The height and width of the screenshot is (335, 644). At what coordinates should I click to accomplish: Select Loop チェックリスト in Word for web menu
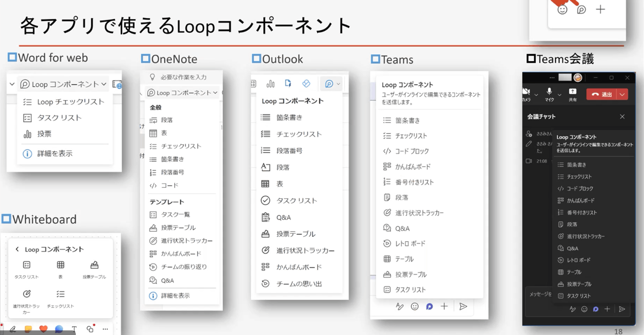(64, 102)
